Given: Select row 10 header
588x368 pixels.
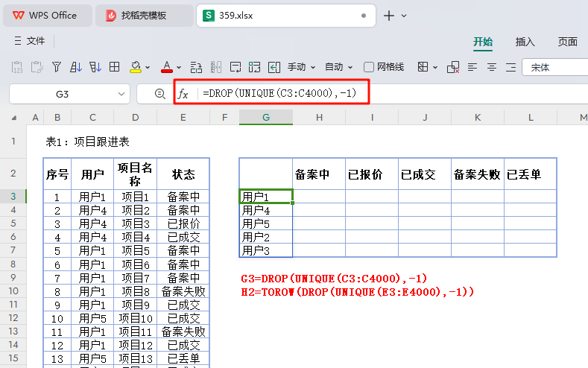Looking at the screenshot, I should [x=13, y=291].
